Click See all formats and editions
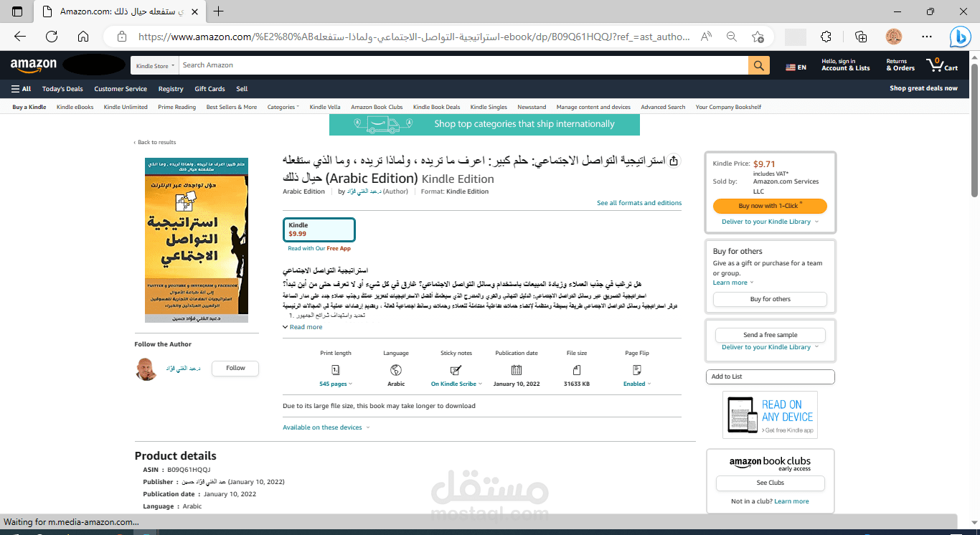Image resolution: width=980 pixels, height=535 pixels. click(639, 203)
